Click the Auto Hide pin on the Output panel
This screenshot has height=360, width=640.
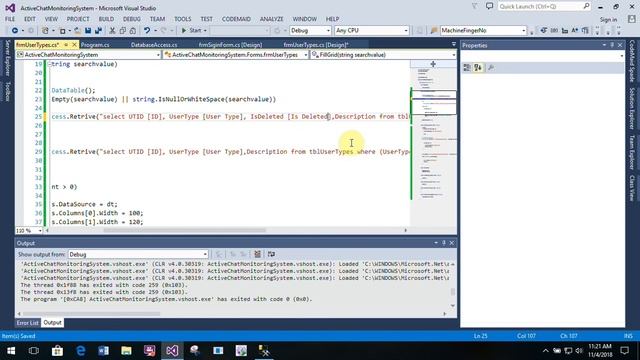pos(444,243)
